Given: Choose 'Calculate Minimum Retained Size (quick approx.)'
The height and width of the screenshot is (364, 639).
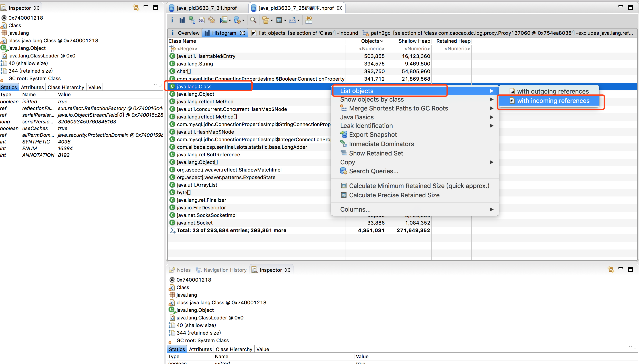Looking at the screenshot, I should [x=414, y=186].
